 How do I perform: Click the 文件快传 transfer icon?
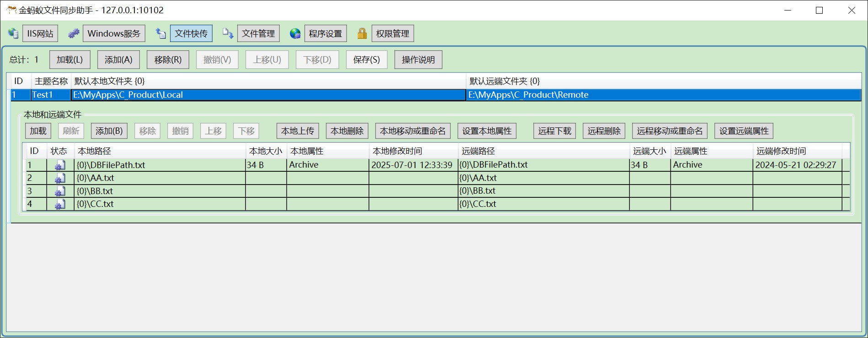[x=161, y=33]
